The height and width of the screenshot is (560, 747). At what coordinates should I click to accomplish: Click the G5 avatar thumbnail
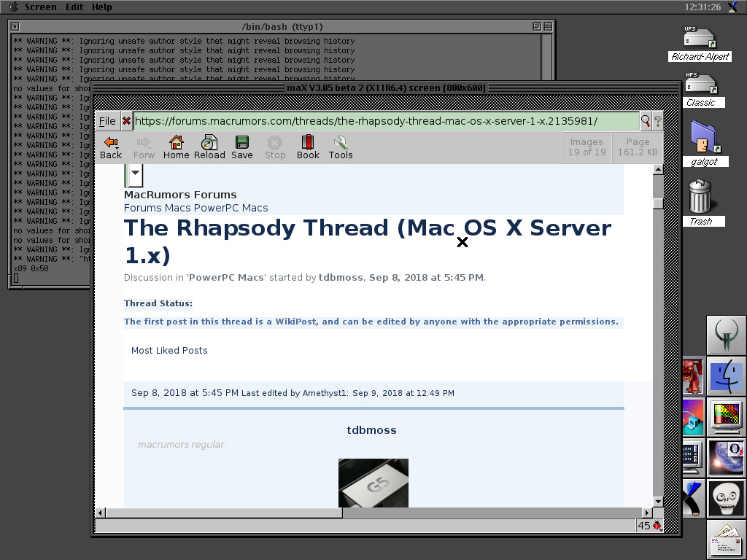tap(373, 483)
